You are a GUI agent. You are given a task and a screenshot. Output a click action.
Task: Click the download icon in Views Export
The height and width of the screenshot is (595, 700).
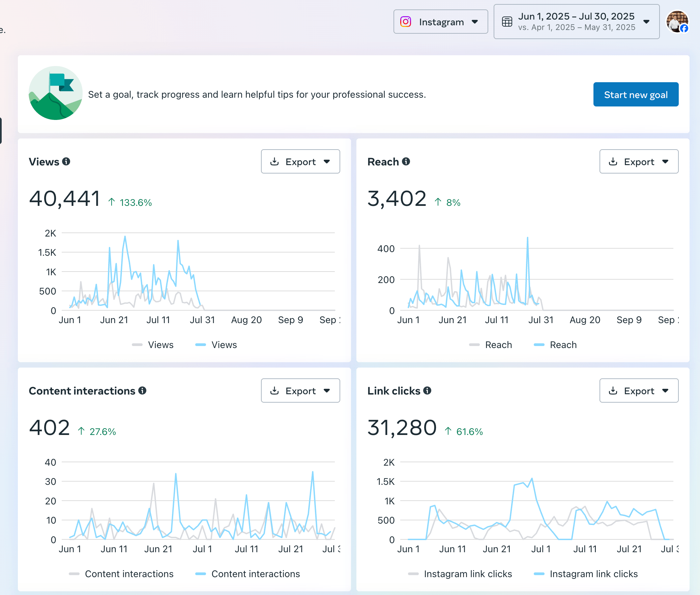coord(275,162)
